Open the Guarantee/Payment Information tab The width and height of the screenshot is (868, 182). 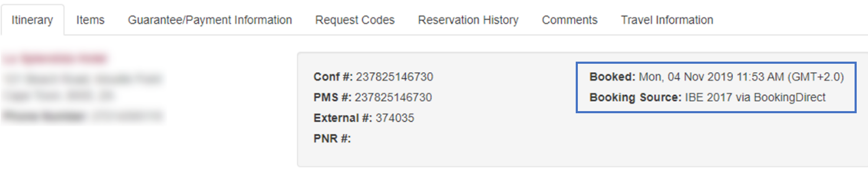pyautogui.click(x=210, y=20)
